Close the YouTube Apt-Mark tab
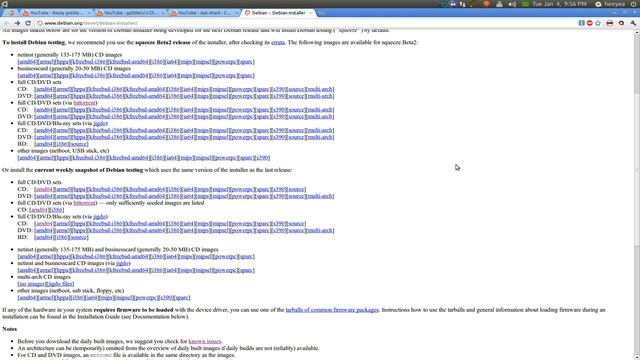 click(236, 13)
